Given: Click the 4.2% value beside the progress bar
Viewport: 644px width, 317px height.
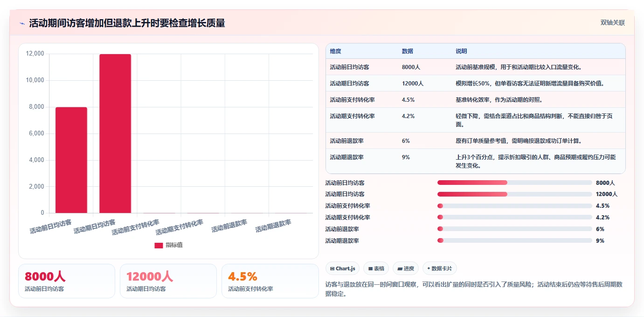Looking at the screenshot, I should (x=602, y=218).
